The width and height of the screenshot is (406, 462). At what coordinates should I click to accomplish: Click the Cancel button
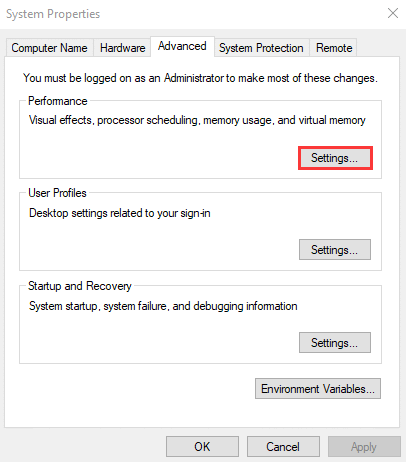point(283,447)
